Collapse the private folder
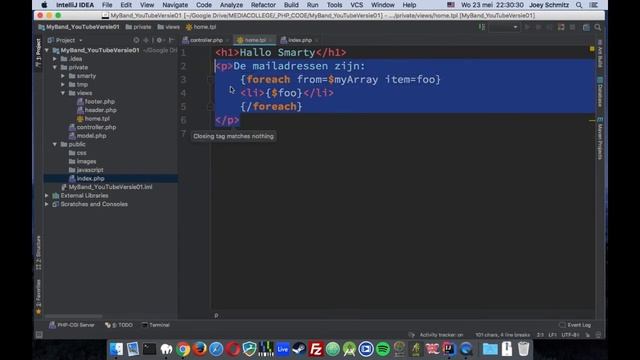The height and width of the screenshot is (360, 640). 55,67
